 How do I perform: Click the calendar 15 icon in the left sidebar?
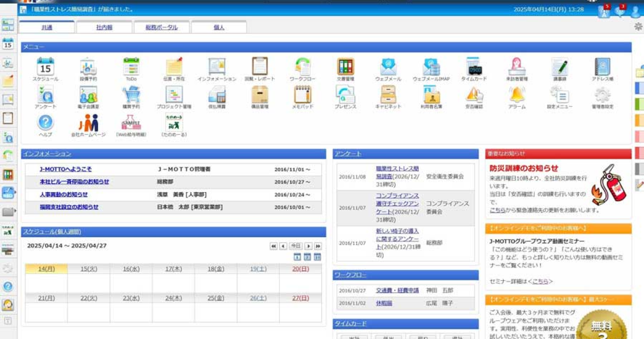point(8,44)
